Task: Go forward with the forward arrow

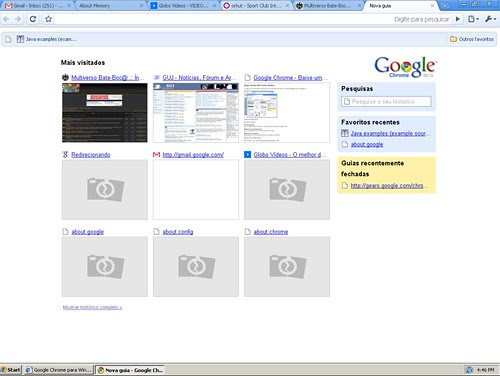Action: (x=18, y=19)
